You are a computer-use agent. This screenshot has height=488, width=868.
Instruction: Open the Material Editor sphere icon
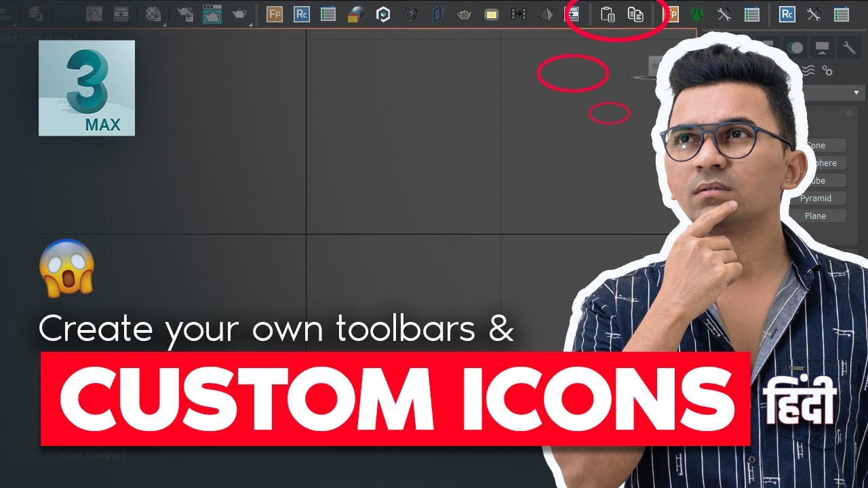[154, 14]
